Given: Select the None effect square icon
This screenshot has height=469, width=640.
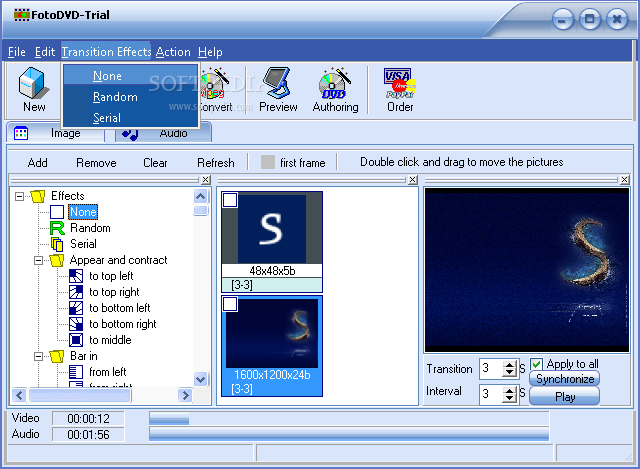Looking at the screenshot, I should (57, 212).
